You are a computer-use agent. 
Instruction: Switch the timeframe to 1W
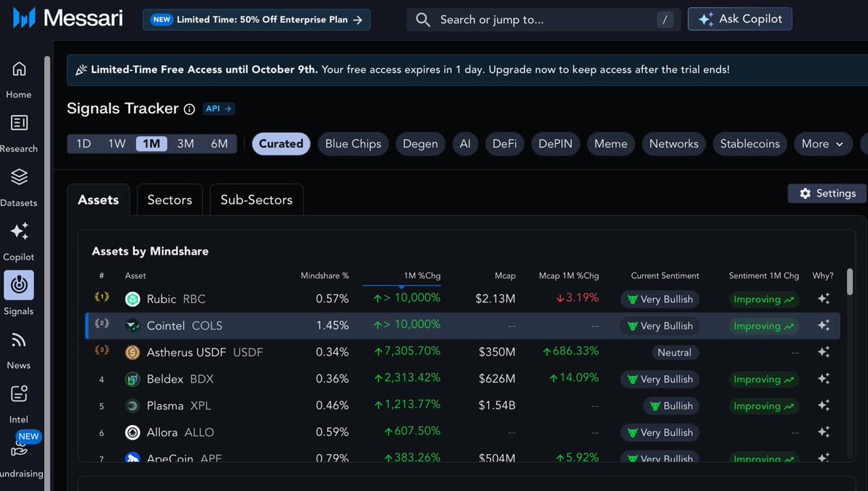(117, 144)
